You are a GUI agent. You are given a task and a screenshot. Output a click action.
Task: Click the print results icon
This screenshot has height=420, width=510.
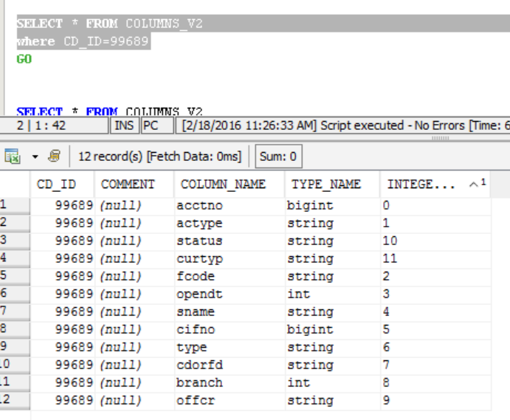click(x=55, y=156)
